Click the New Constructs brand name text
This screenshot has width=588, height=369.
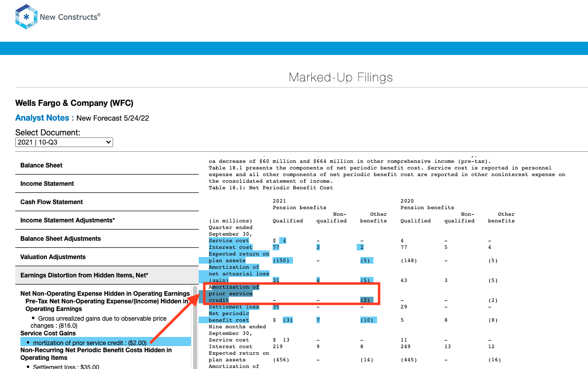(70, 17)
